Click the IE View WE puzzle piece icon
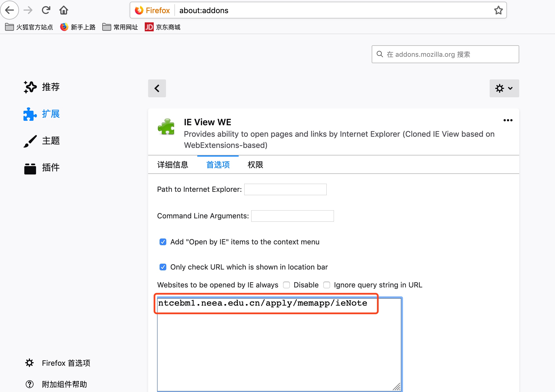This screenshot has height=392, width=555. 166,127
